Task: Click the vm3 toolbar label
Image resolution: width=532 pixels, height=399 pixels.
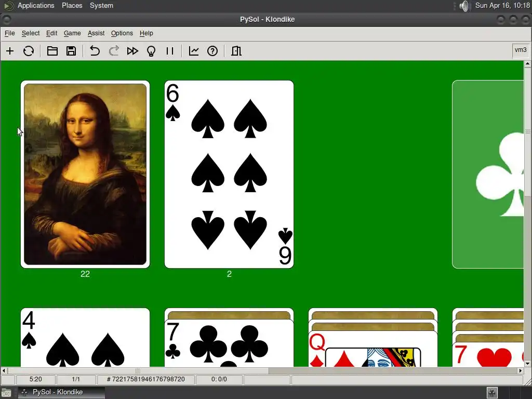Action: [x=521, y=50]
